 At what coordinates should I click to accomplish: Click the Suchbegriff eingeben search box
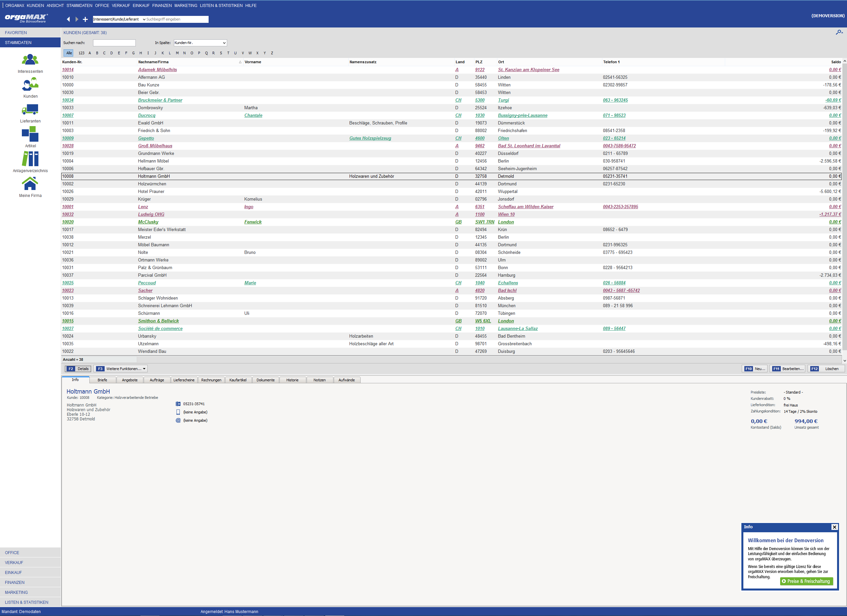[176, 19]
